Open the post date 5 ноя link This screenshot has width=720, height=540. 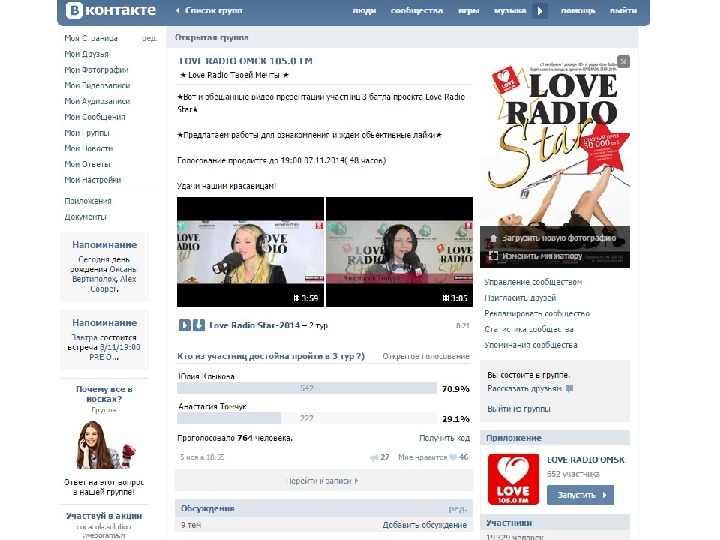(x=202, y=457)
